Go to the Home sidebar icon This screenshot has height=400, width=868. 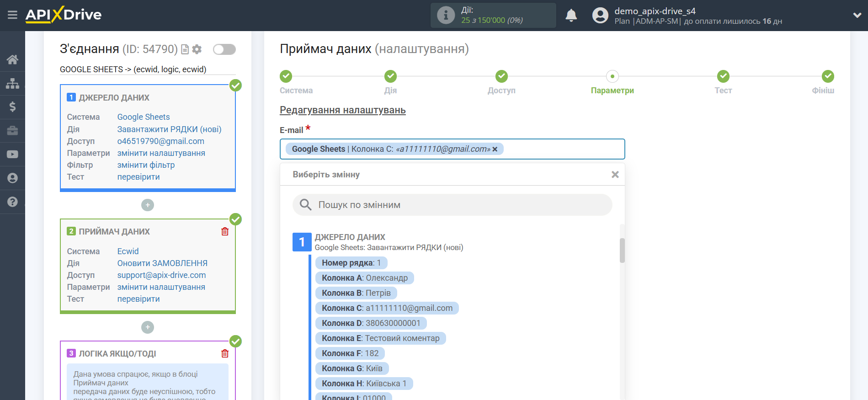[x=12, y=59]
